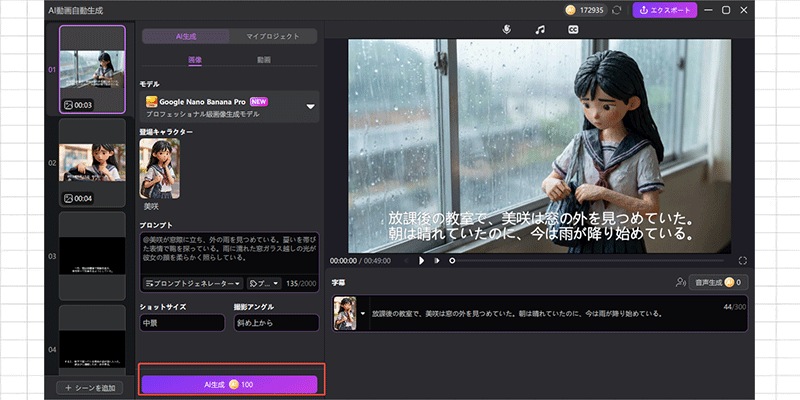Click the voice character icon beside 音声生成
Screen dimensions: 800x400
(x=681, y=283)
